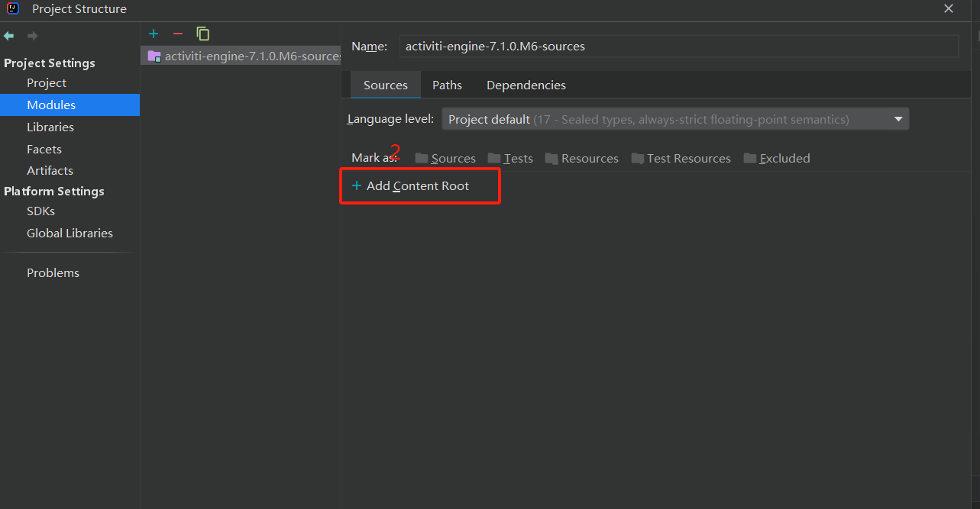Mark as Test Resources folder

pyautogui.click(x=681, y=159)
